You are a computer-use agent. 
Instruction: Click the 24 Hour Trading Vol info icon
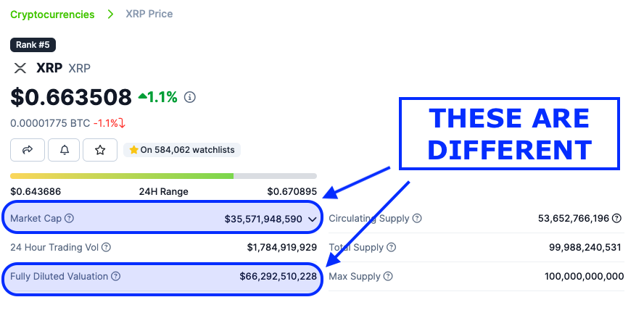click(x=106, y=248)
